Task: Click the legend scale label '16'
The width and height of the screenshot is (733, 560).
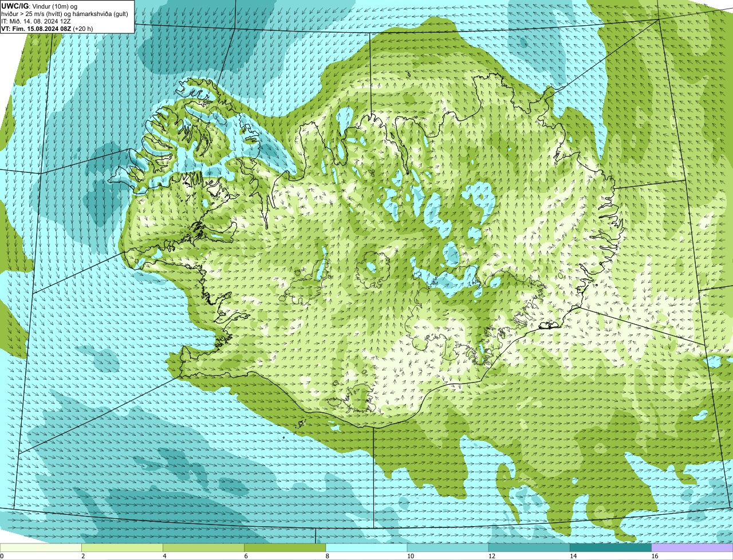Action: [x=655, y=556]
